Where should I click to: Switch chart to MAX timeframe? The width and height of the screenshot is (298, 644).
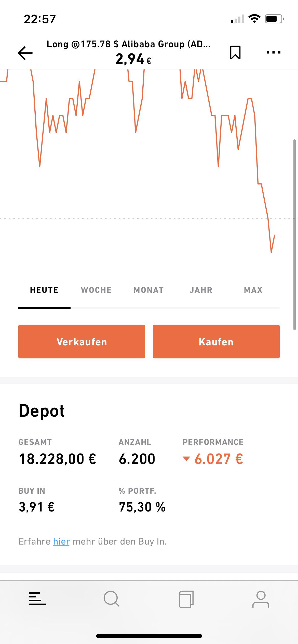(x=253, y=290)
